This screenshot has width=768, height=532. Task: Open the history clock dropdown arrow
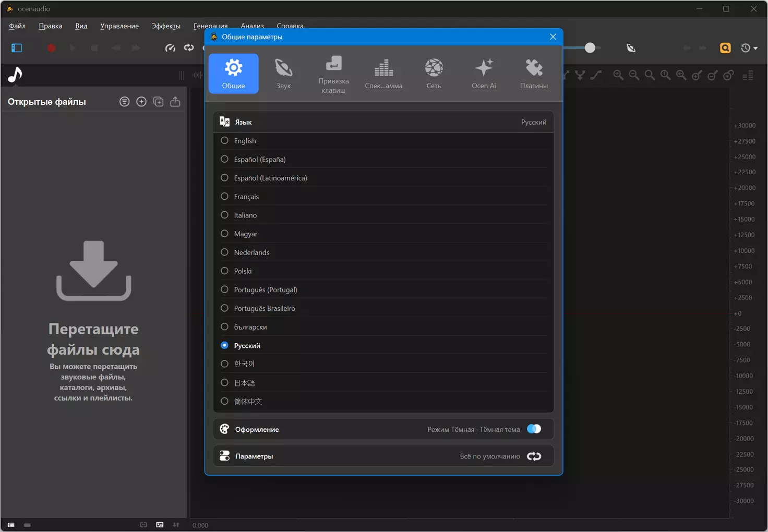coord(755,48)
